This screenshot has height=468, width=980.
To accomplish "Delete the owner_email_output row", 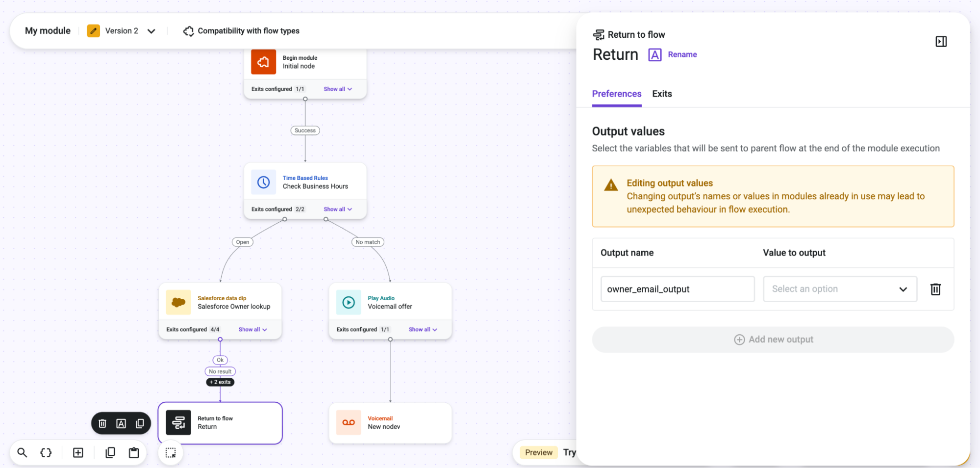I will click(935, 289).
